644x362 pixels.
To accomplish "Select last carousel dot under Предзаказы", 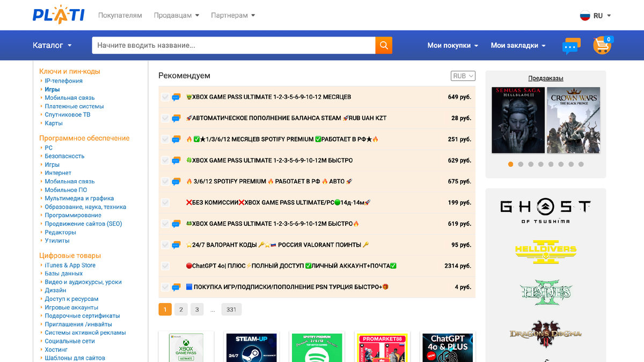I will (581, 164).
